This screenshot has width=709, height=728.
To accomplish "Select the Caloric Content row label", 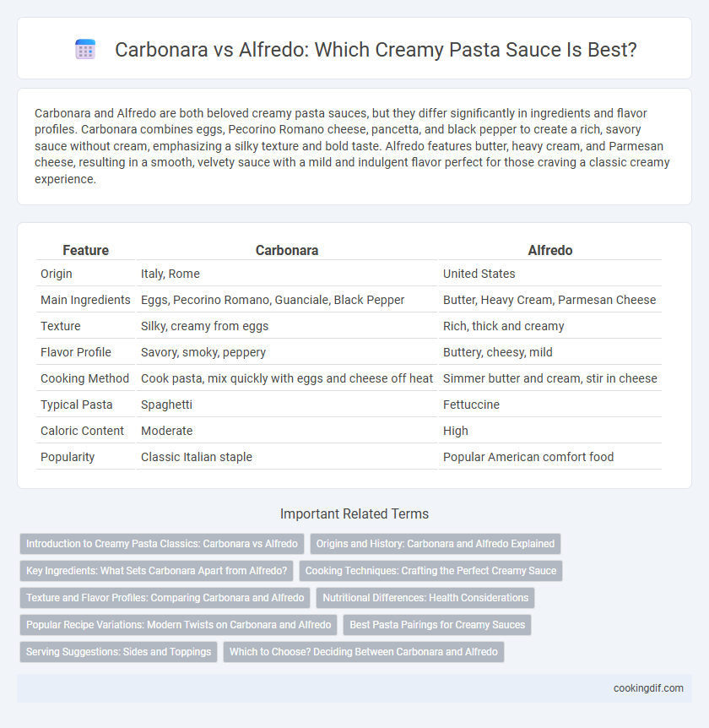I will 82,431.
